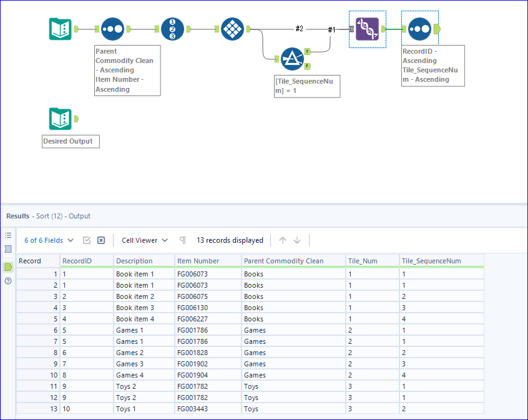Click the final Sort tool output anchor
Screen dimensions: 528x420
437,29
